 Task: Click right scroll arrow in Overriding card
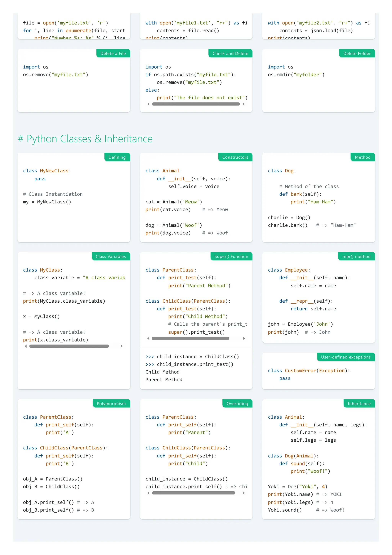pos(244,493)
